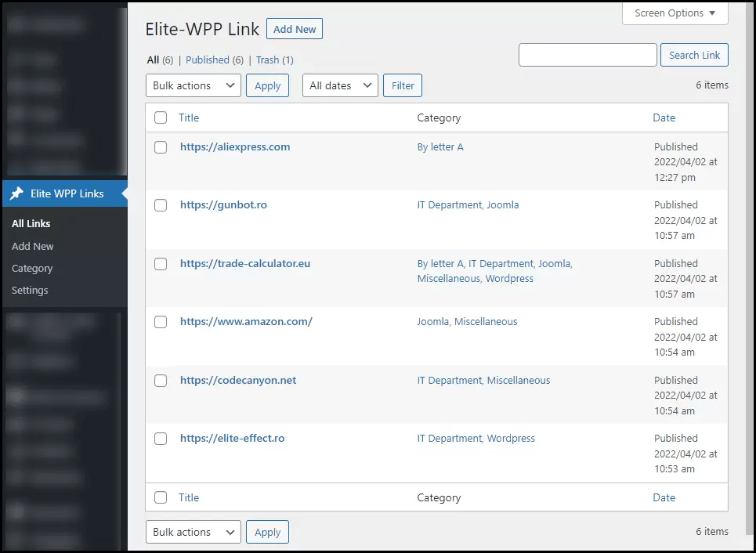756x553 pixels.
Task: Filter by Published (6) links
Action: [x=215, y=60]
